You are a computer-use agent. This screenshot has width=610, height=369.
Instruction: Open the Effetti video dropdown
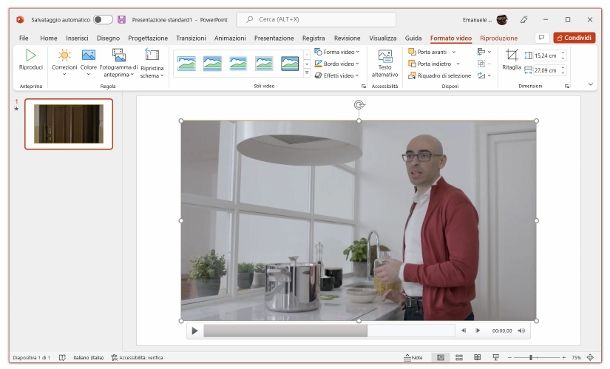[337, 75]
